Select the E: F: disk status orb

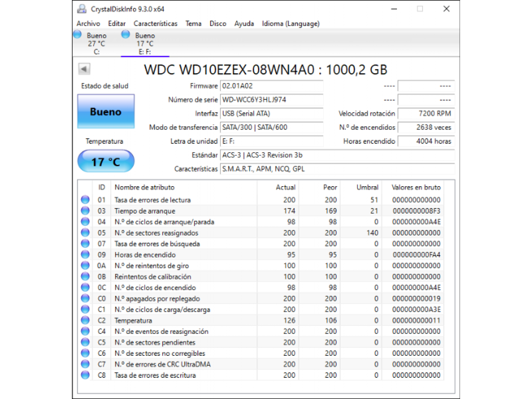[x=126, y=34]
